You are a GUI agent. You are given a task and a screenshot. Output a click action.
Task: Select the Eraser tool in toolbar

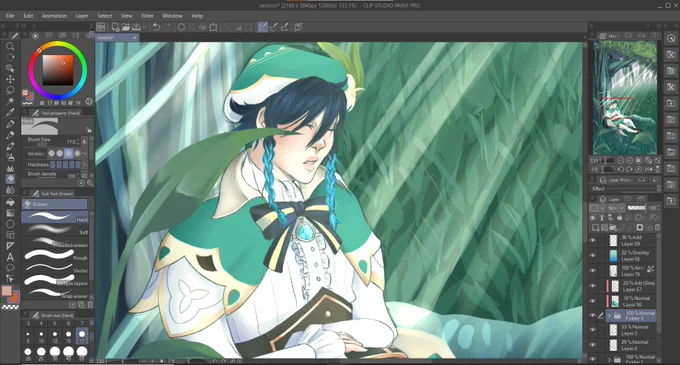(10, 179)
